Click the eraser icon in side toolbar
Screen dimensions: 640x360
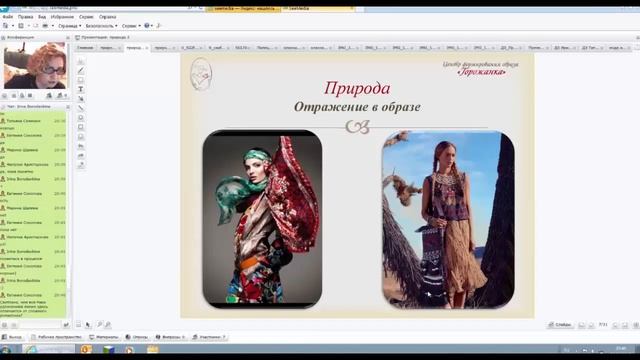81,137
